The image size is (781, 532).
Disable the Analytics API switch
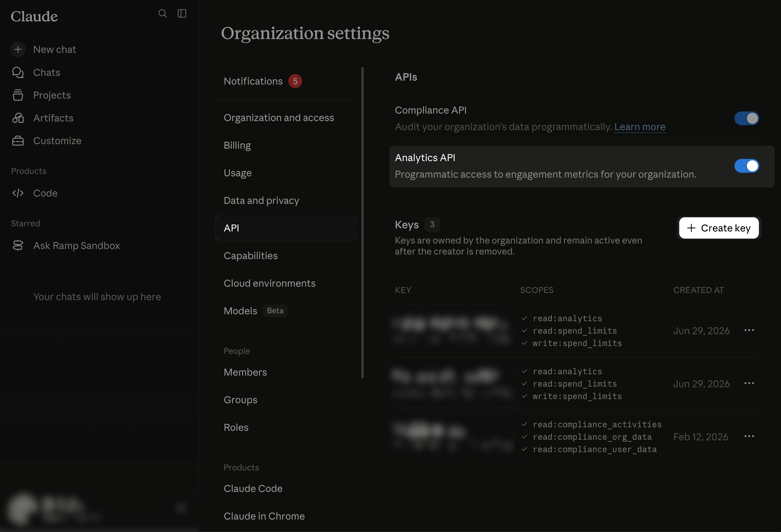[x=746, y=166]
